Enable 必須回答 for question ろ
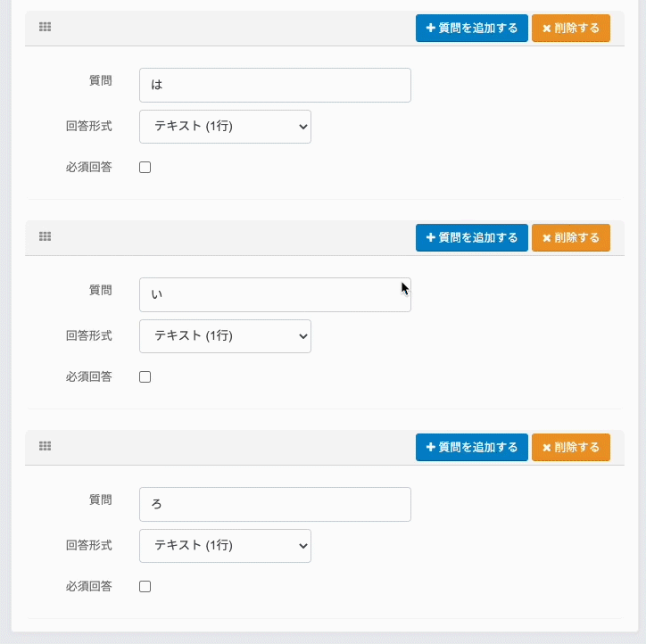The width and height of the screenshot is (646, 644). [x=145, y=587]
